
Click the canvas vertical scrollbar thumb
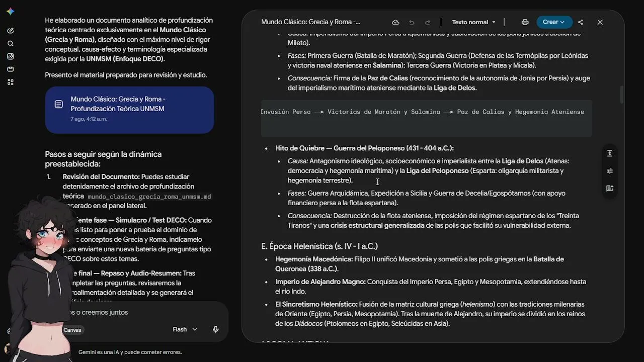click(622, 95)
